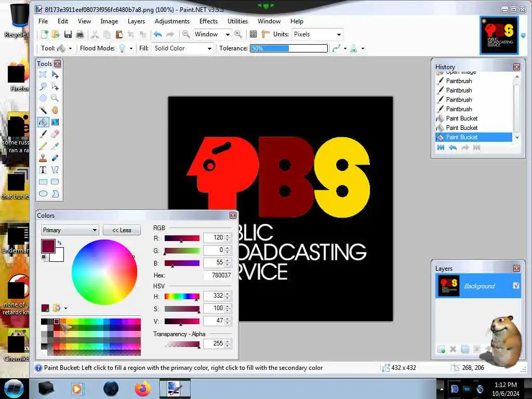532x399 pixels.
Task: Select the Eraser tool
Action: 55,134
